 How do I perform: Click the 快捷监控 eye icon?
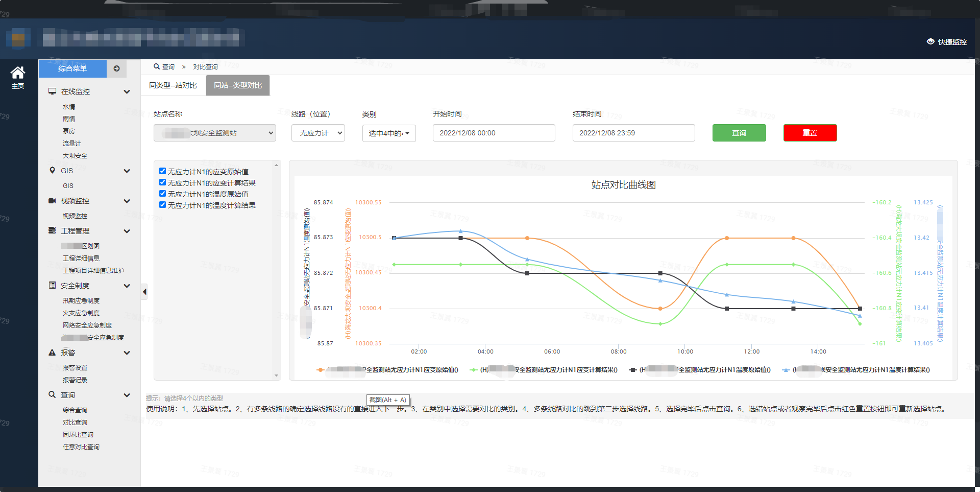click(930, 42)
